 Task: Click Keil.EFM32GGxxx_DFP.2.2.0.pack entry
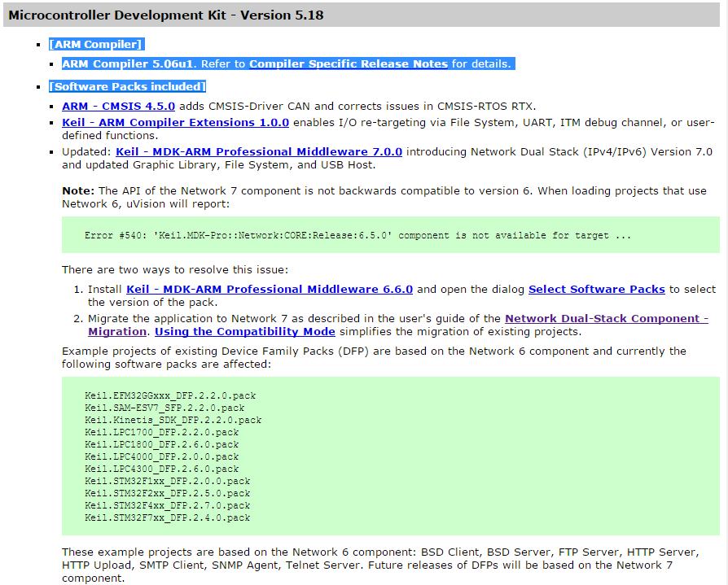click(x=170, y=395)
